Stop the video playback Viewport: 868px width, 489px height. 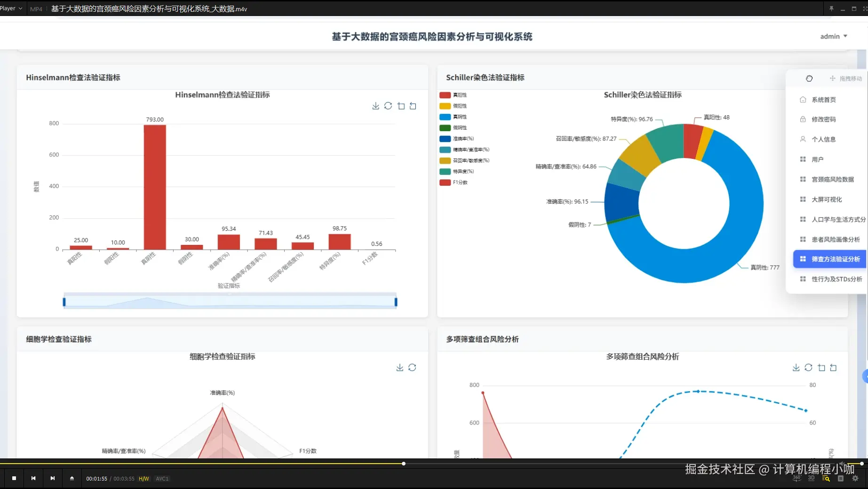pos(14,478)
